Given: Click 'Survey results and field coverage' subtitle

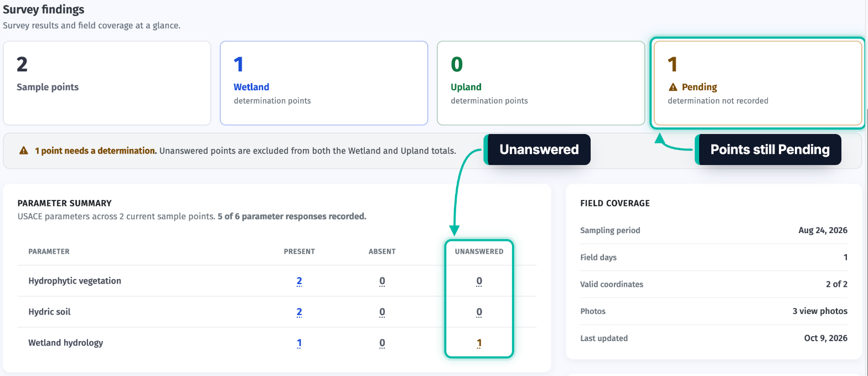Looking at the screenshot, I should 91,25.
